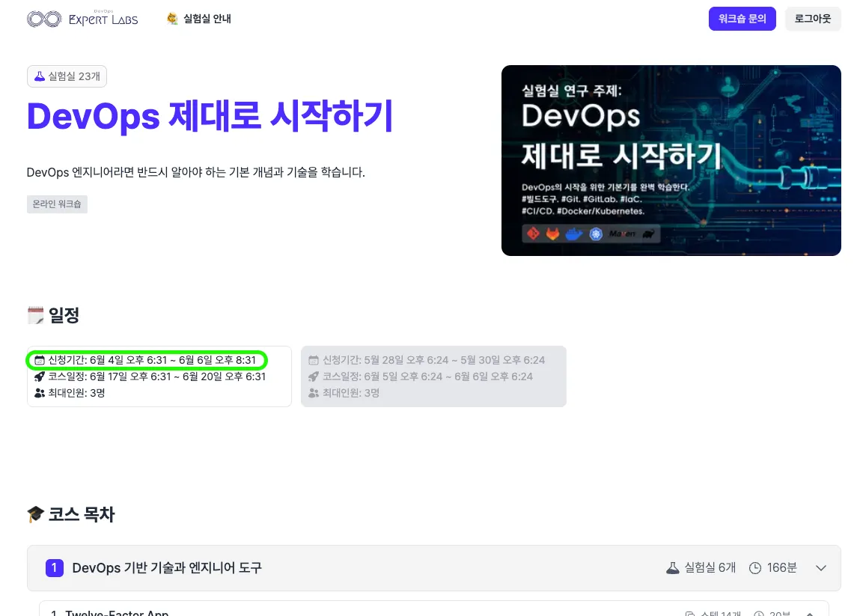Click the DevOps Expert Labs infinity logo
Viewport: 857px width, 616px height.
coord(43,19)
